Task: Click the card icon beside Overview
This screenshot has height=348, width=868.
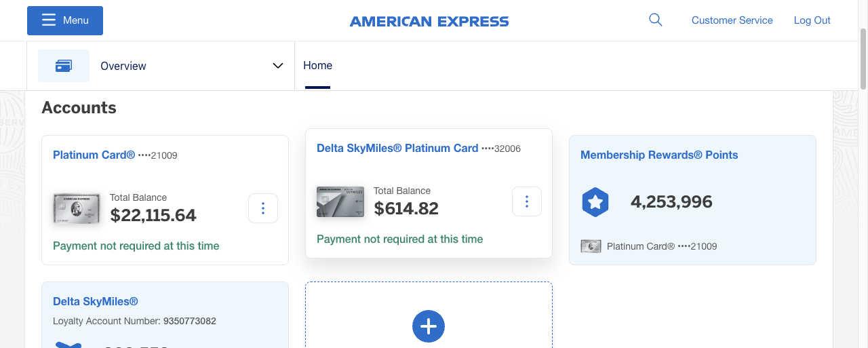Action: [x=64, y=66]
